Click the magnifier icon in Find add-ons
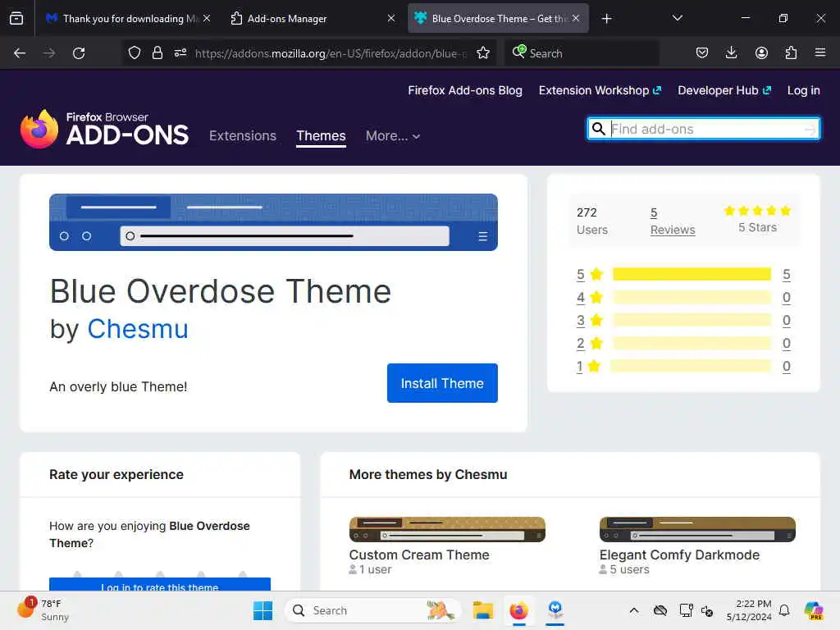This screenshot has width=840, height=630. 598,129
